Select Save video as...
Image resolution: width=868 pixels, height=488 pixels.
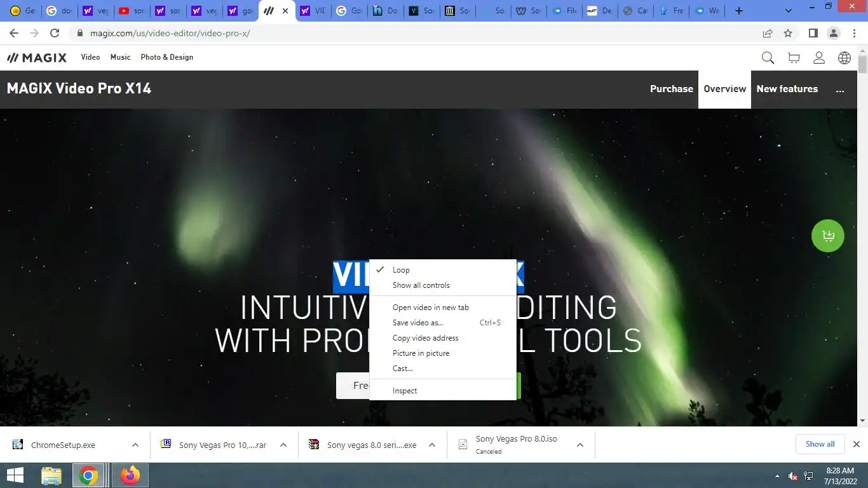pos(442,323)
